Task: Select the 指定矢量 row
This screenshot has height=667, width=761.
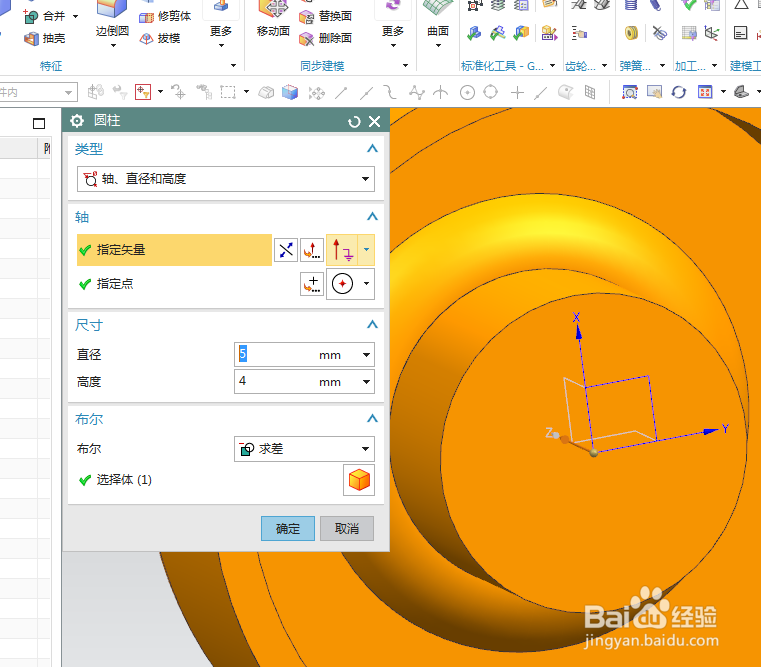Action: coord(174,250)
